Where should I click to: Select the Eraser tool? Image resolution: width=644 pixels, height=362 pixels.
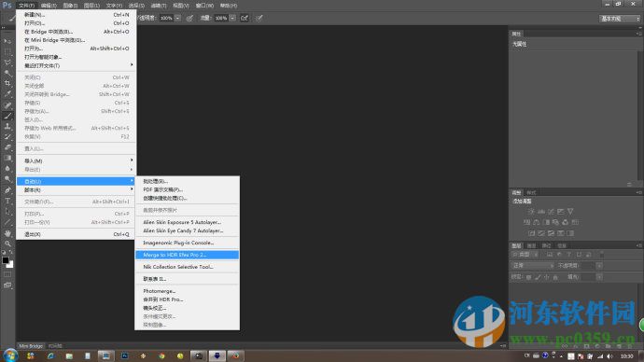[7, 147]
